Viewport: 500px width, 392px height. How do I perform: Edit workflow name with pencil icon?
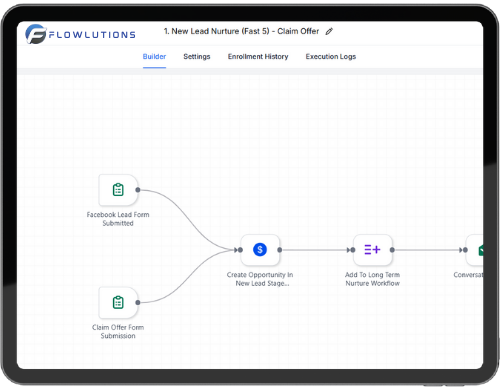point(329,31)
